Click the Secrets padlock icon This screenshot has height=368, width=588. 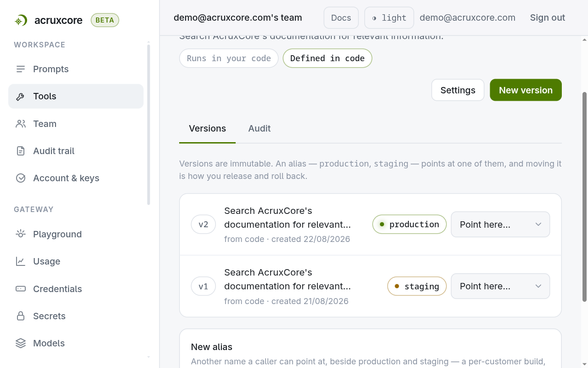[21, 316]
